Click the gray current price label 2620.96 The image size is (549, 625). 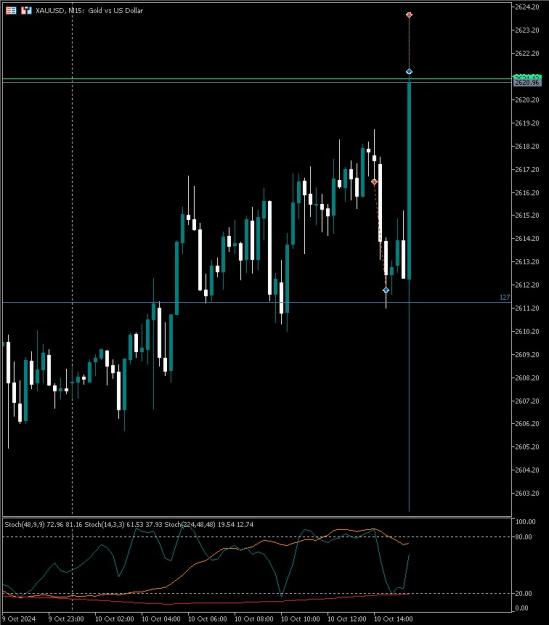click(x=527, y=83)
